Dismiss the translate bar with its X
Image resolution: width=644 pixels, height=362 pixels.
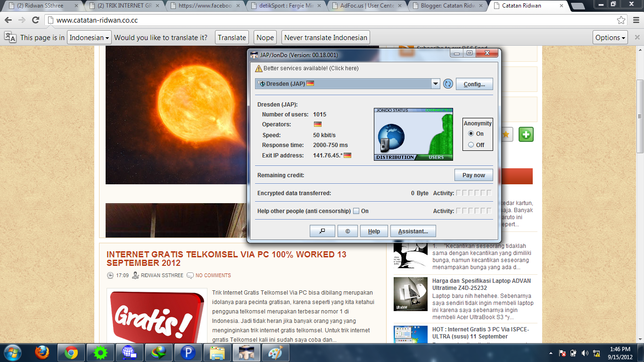click(637, 38)
